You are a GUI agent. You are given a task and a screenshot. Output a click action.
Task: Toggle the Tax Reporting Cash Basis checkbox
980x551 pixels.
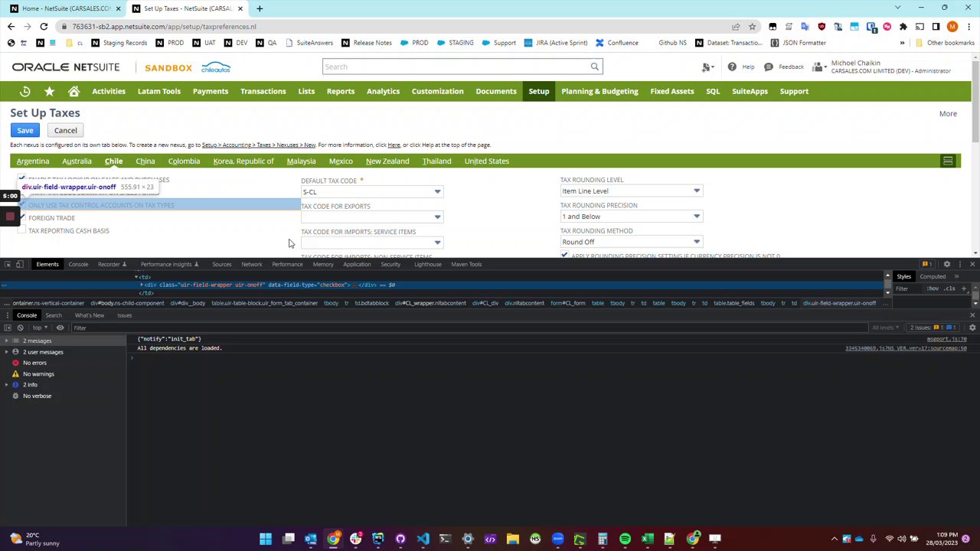coord(21,230)
